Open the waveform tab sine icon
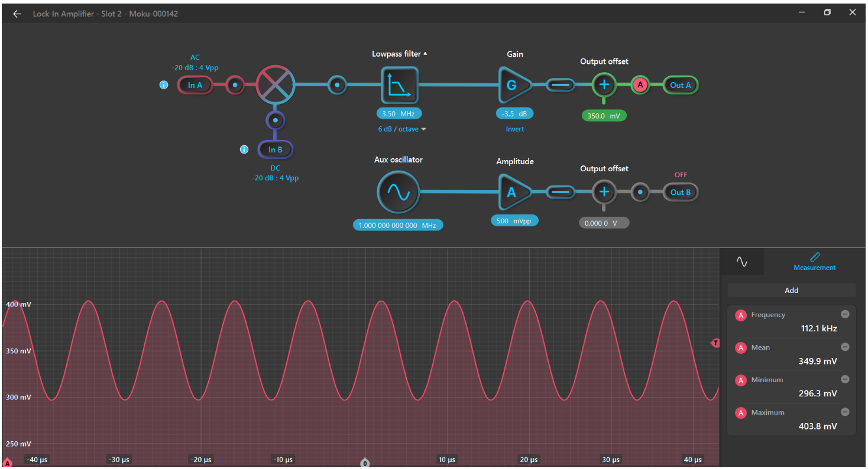The width and height of the screenshot is (868, 469). click(x=742, y=261)
